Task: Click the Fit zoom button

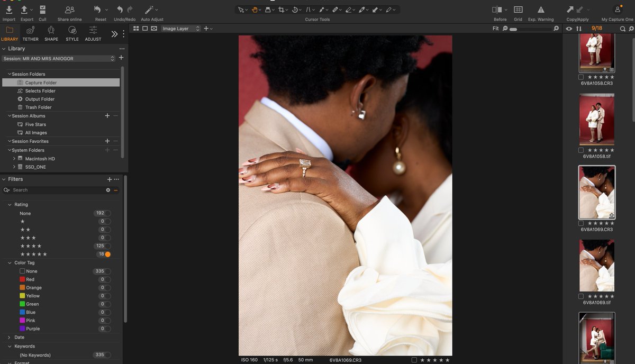Action: 495,29
